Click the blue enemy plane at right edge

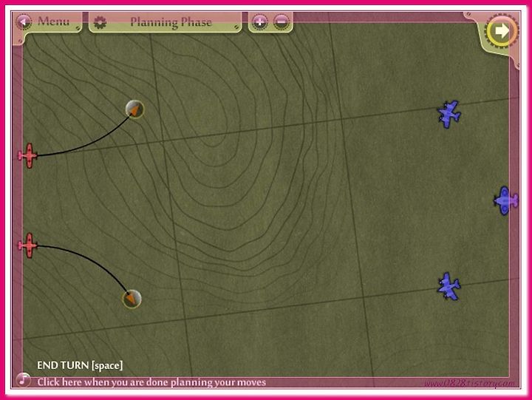pyautogui.click(x=505, y=200)
